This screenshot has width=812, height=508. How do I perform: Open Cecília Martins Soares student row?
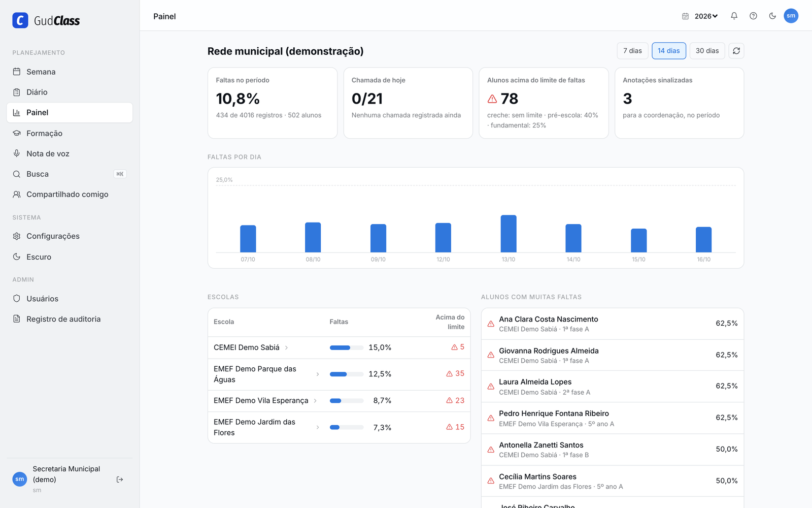point(613,481)
